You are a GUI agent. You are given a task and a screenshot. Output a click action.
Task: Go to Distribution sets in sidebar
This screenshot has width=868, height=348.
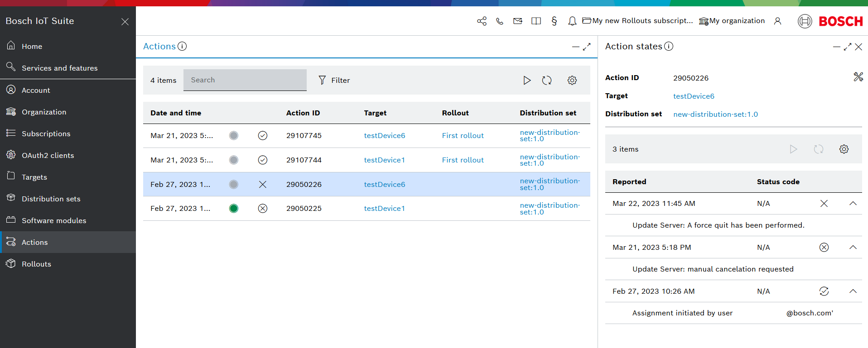coord(51,199)
